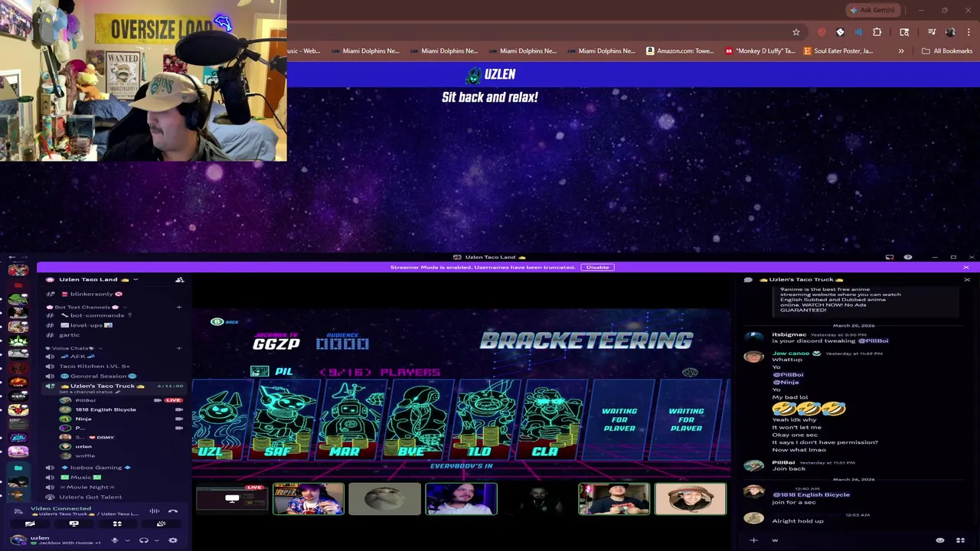Click the BACK button in Jackbox game
Image resolution: width=980 pixels, height=551 pixels.
[225, 321]
